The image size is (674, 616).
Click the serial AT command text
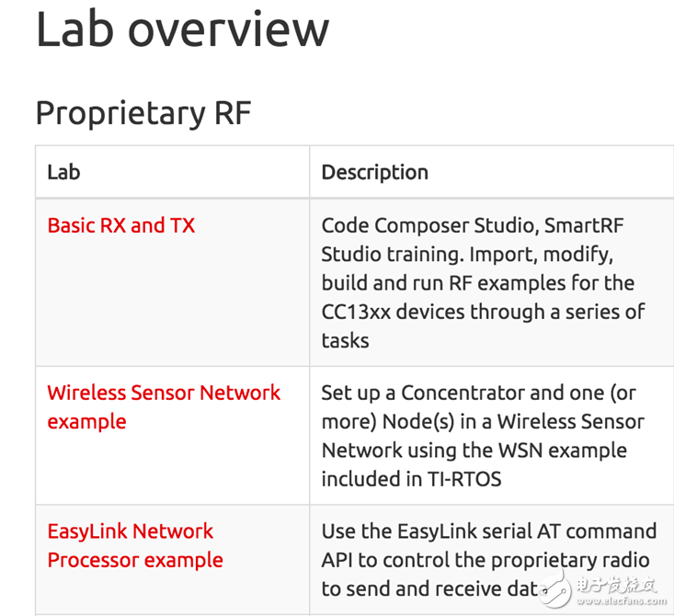[569, 532]
